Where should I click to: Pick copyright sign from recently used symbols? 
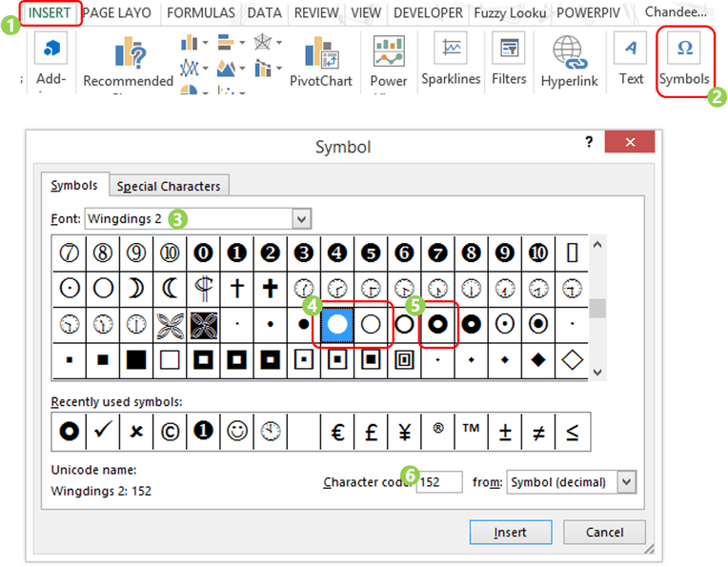pos(170,432)
